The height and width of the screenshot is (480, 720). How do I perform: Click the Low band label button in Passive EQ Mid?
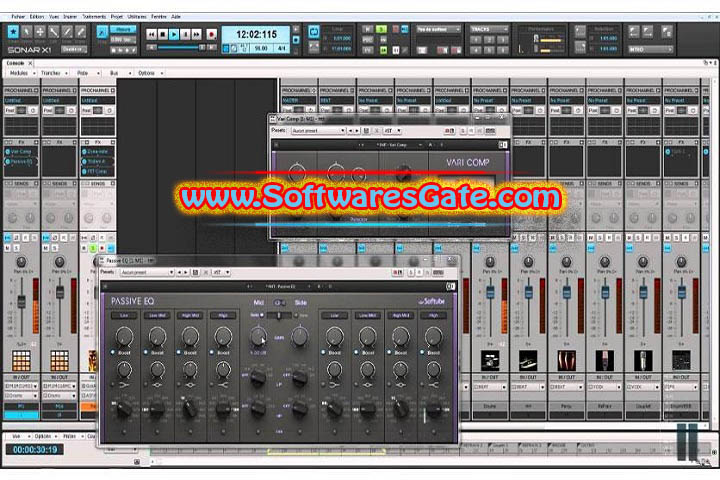(124, 315)
